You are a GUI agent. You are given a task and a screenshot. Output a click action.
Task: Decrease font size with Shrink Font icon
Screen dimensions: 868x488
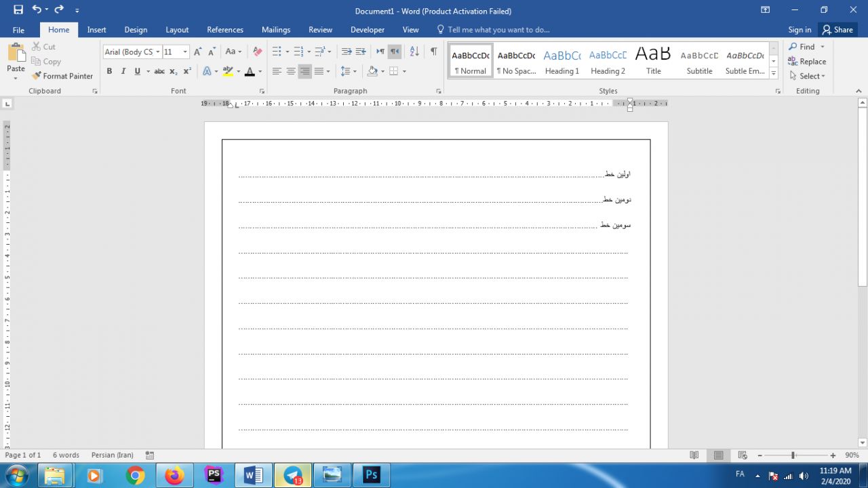(212, 52)
